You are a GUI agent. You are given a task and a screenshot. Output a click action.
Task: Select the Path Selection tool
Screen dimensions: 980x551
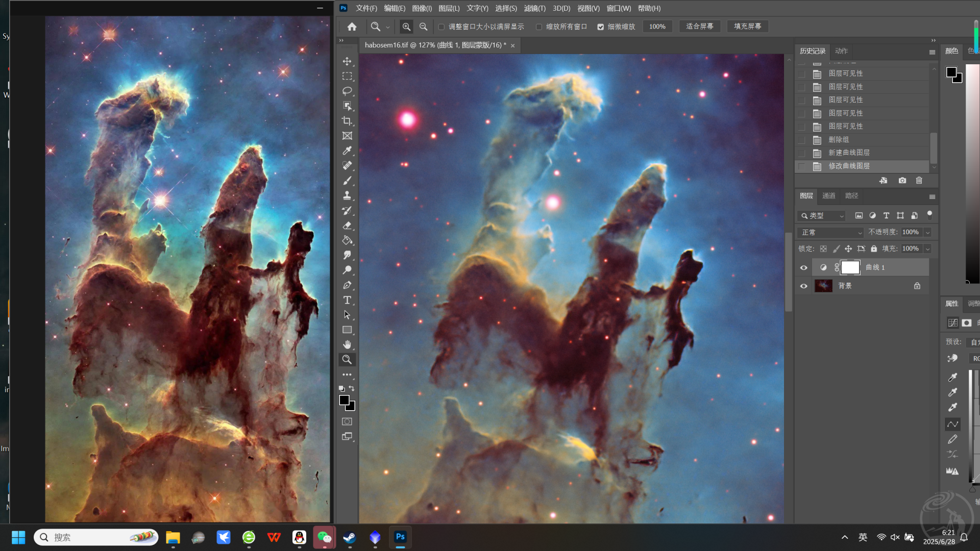coord(347,315)
